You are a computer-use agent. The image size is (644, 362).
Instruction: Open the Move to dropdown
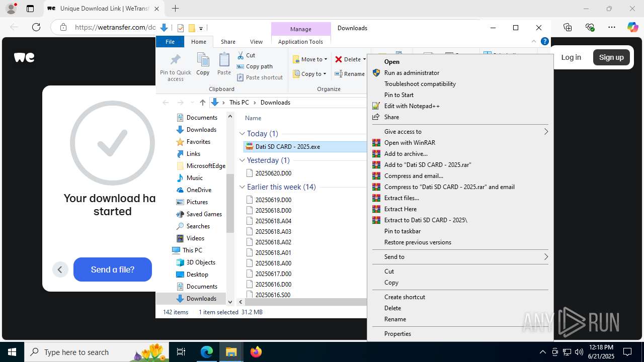[310, 59]
